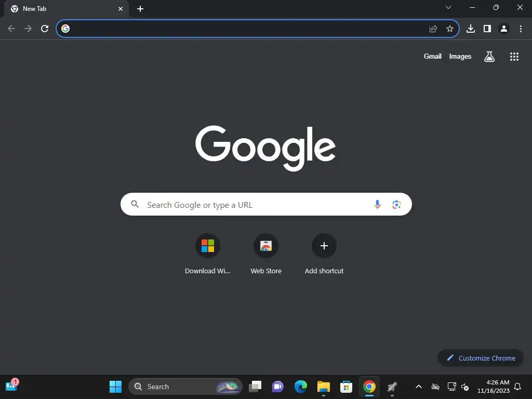Image resolution: width=532 pixels, height=399 pixels.
Task: Click the Chrome address bar field
Action: pos(258,29)
